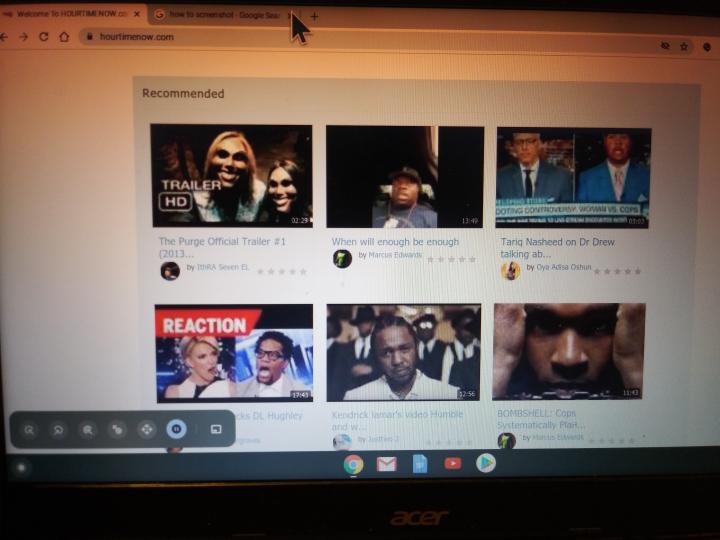
Task: Visit Oya Adisa Oshun author link
Action: [564, 267]
